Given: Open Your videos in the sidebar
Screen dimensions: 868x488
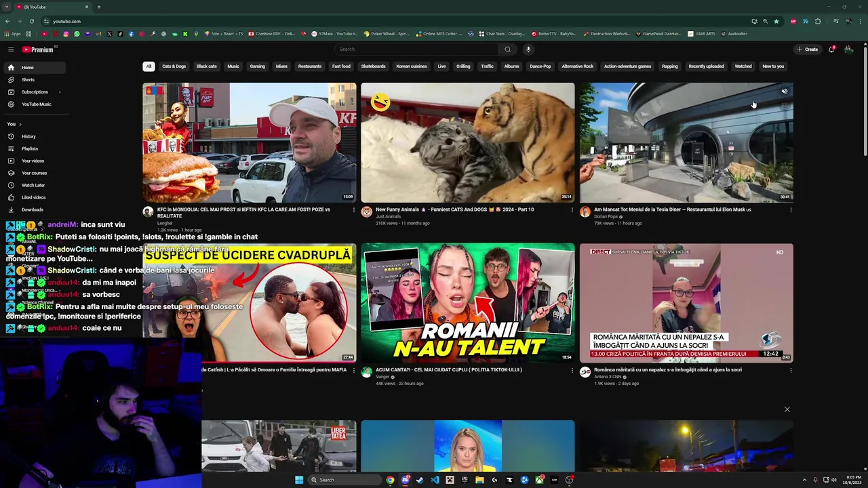Looking at the screenshot, I should click(x=33, y=161).
